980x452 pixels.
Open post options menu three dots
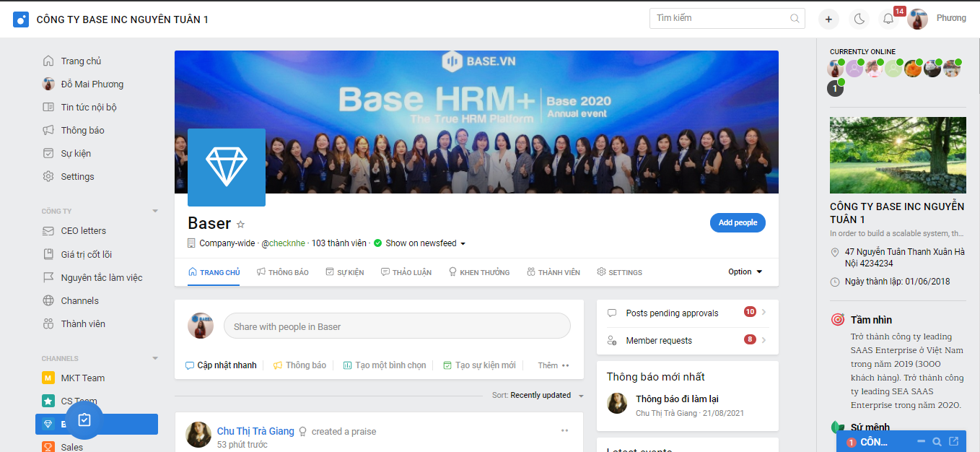565,430
